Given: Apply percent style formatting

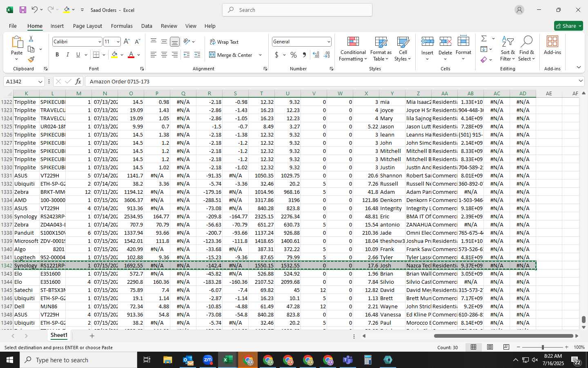Looking at the screenshot, I should pos(294,55).
